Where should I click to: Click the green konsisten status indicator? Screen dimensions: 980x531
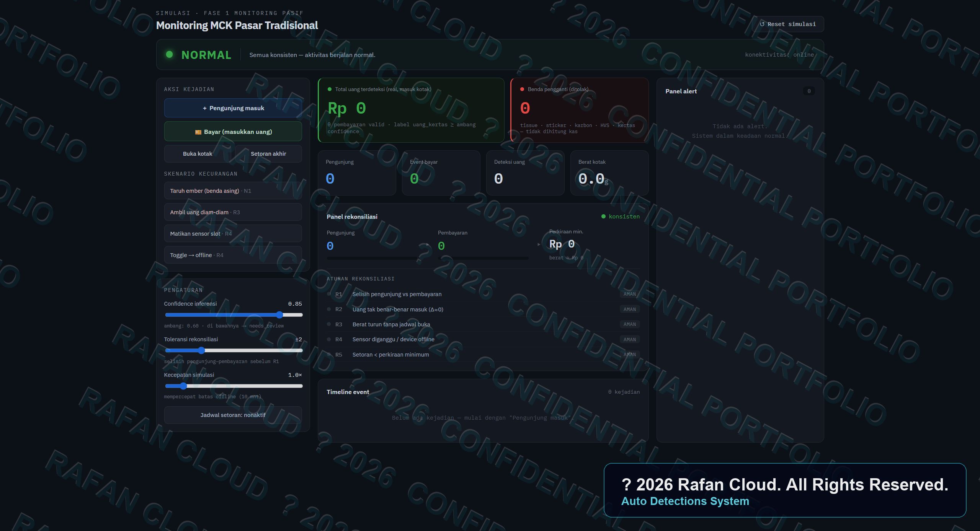621,217
